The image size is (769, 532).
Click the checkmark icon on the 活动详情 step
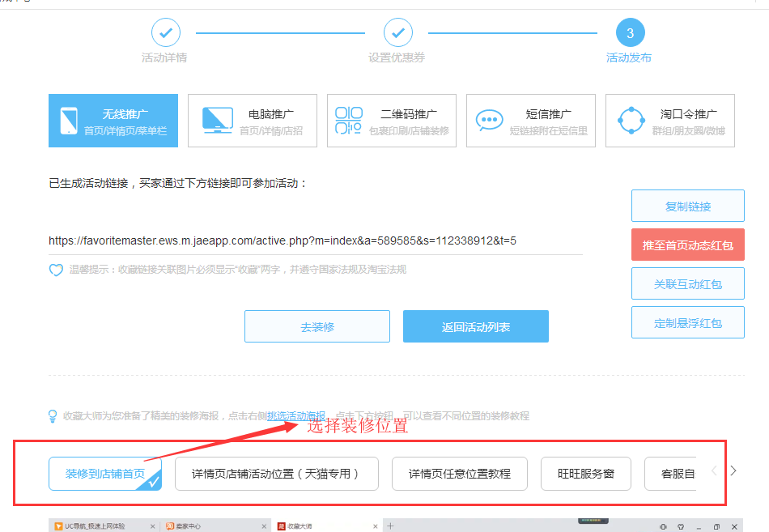pyautogui.click(x=166, y=33)
